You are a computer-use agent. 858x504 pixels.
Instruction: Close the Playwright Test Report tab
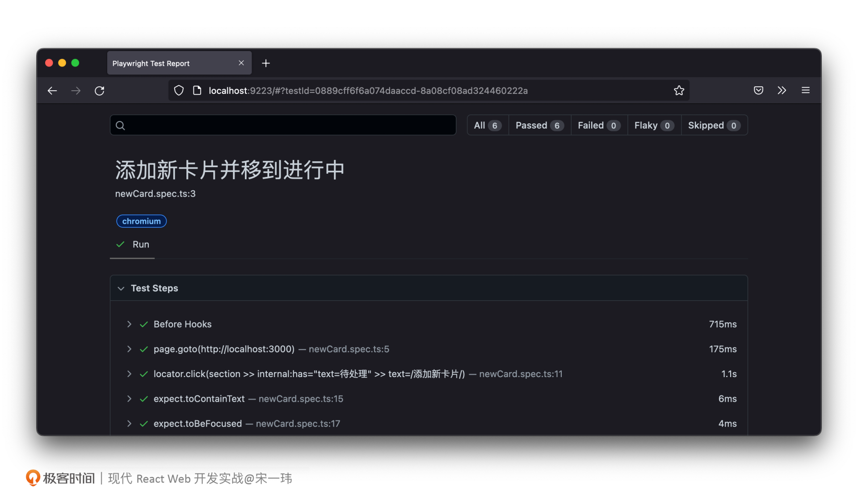(241, 63)
